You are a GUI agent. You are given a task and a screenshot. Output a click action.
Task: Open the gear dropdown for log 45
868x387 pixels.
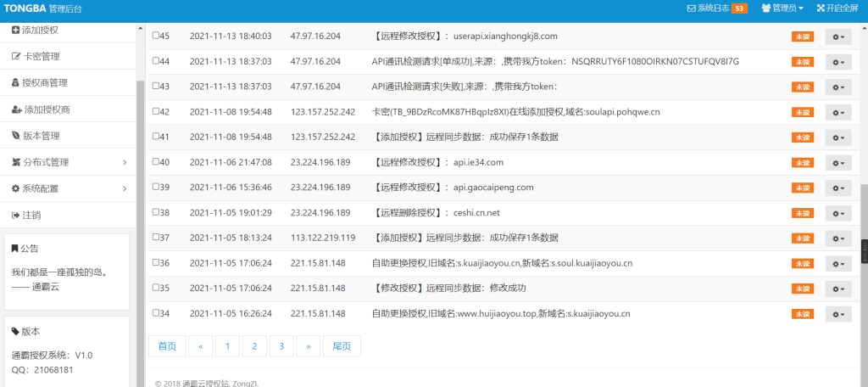(x=838, y=36)
